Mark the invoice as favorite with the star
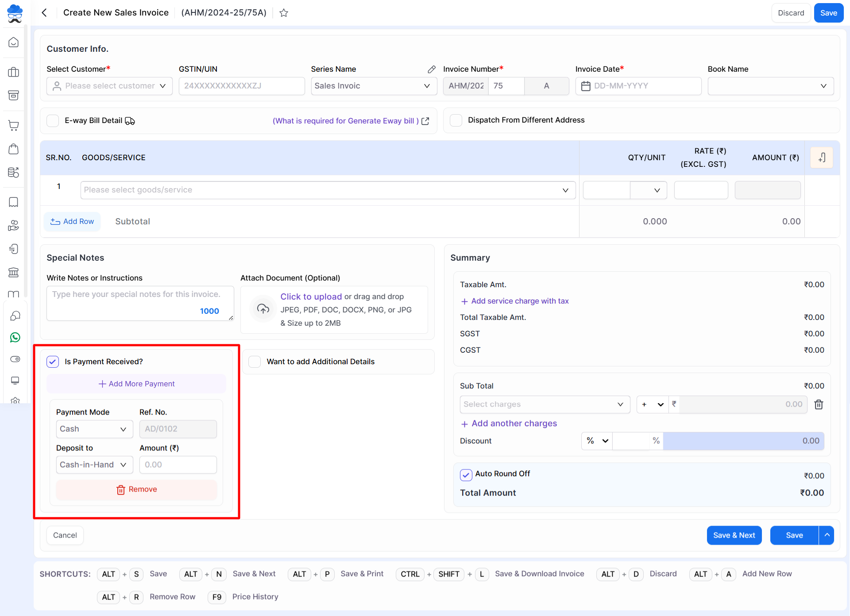Screen dimensions: 850x616 coord(284,13)
